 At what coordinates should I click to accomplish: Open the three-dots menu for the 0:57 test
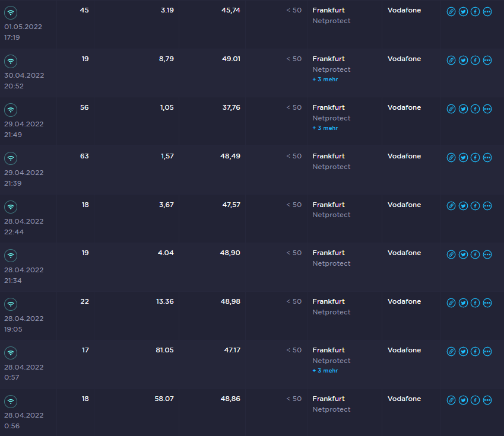click(487, 352)
